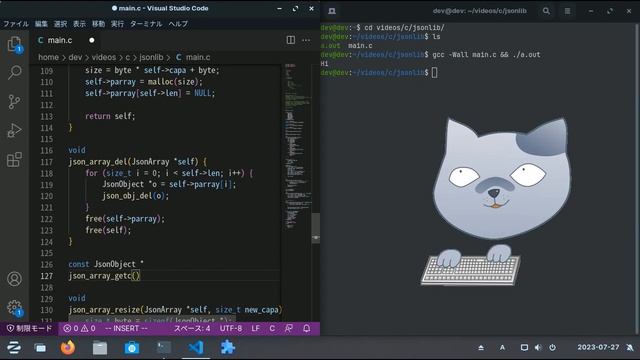The height and width of the screenshot is (360, 640).
Task: Open the ヘルプ menu
Action: (178, 24)
